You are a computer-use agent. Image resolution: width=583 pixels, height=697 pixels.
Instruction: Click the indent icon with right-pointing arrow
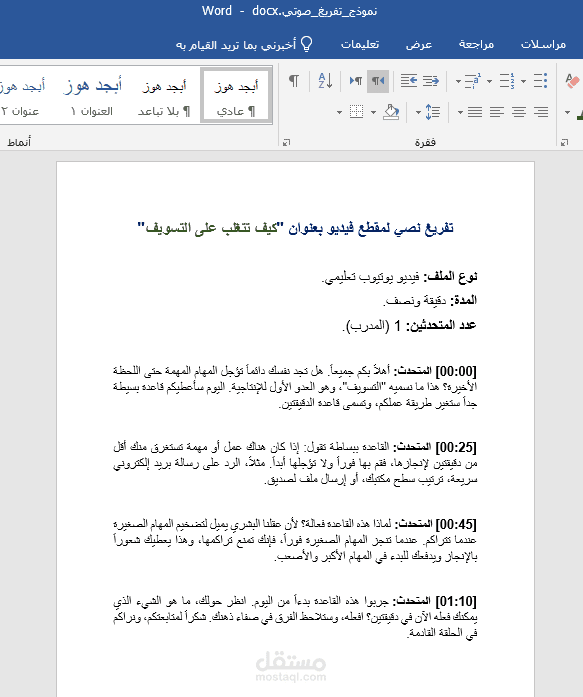431,81
